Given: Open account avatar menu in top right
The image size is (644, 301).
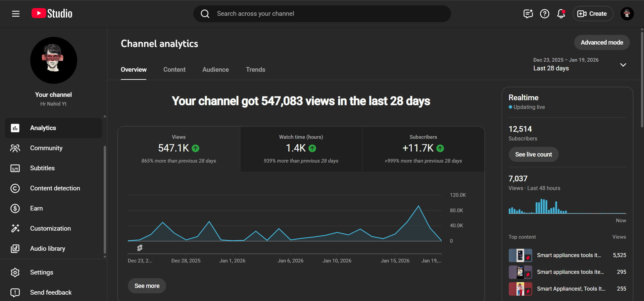Looking at the screenshot, I should point(627,14).
